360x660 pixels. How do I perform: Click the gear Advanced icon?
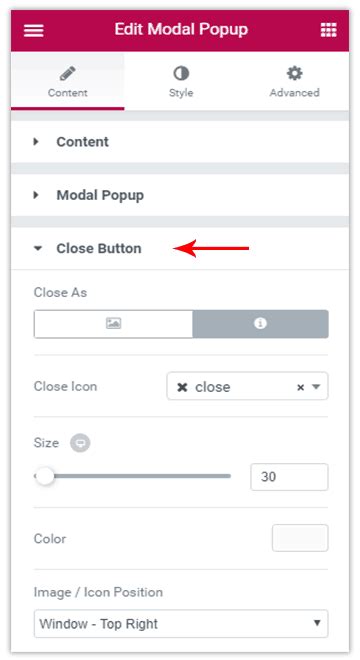tap(294, 73)
